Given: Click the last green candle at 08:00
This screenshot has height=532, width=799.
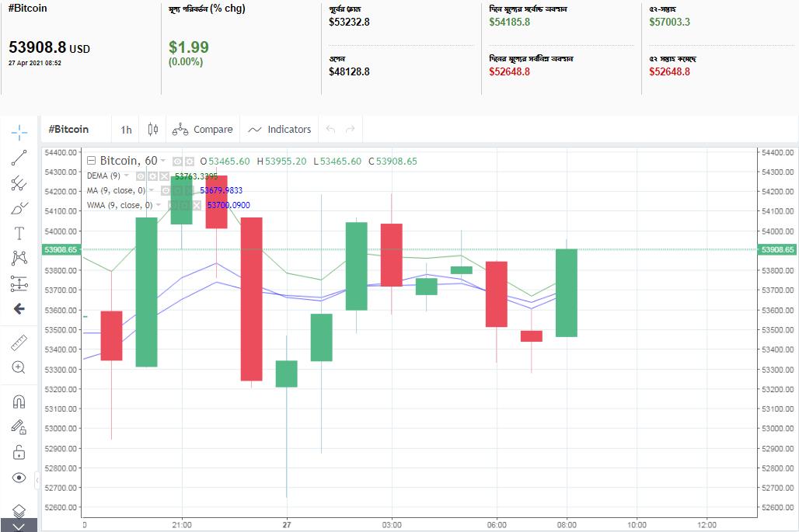Looking at the screenshot, I should 566,293.
